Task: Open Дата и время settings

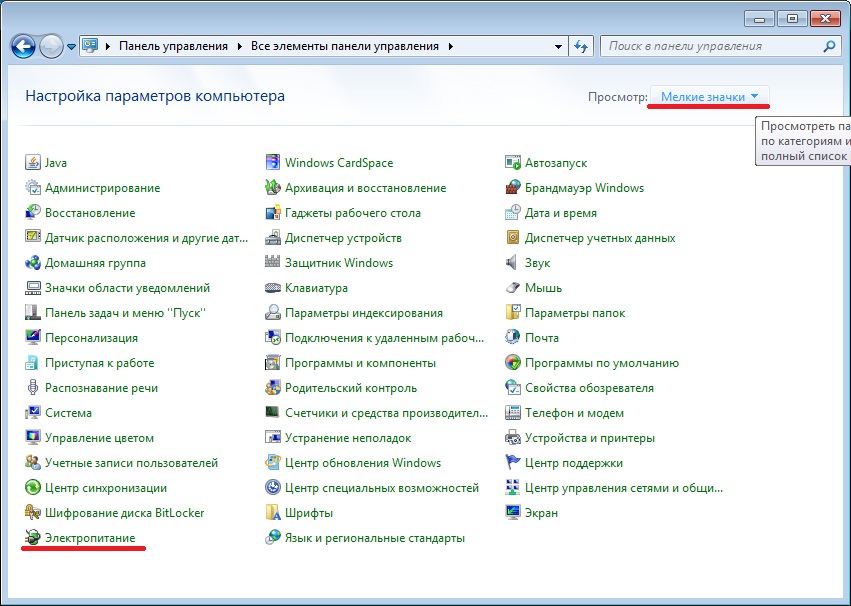Action: (x=560, y=213)
